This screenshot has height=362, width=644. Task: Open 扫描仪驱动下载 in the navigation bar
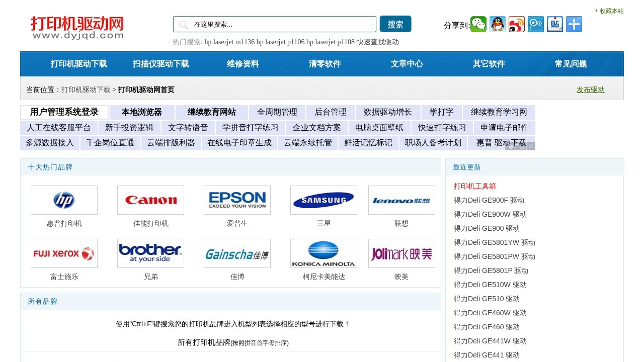point(160,64)
